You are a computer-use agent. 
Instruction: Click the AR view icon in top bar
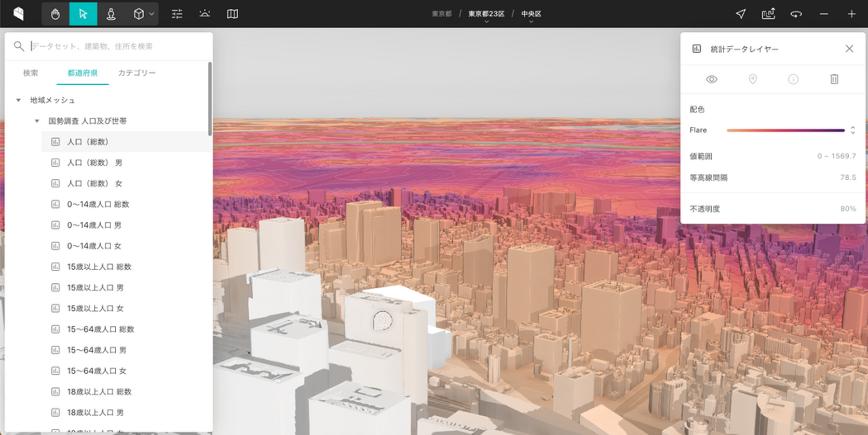[768, 14]
